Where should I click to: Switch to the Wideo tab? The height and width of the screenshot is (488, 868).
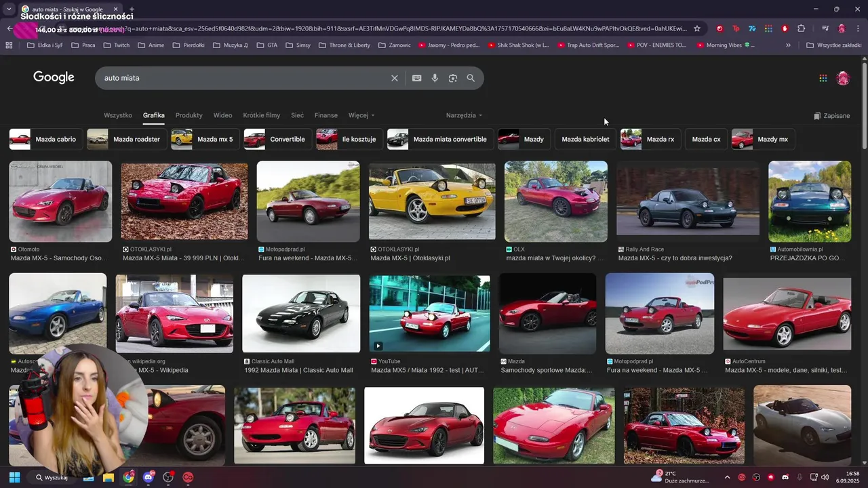[x=222, y=115]
